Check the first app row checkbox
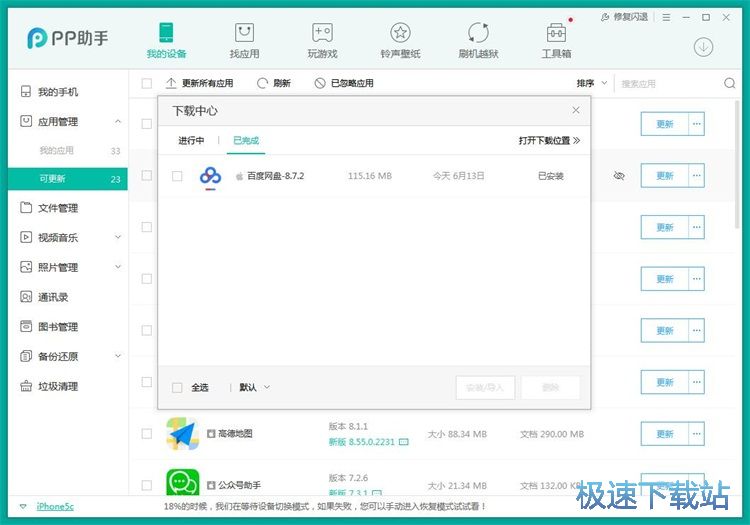This screenshot has width=750, height=525. [x=147, y=124]
